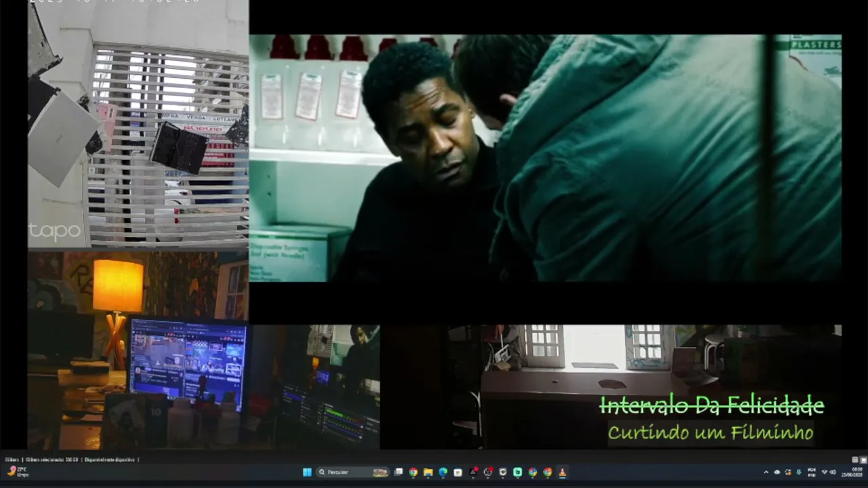The image size is (868, 488).
Task: Open Chrome next to the Task View icon
Action: (413, 472)
